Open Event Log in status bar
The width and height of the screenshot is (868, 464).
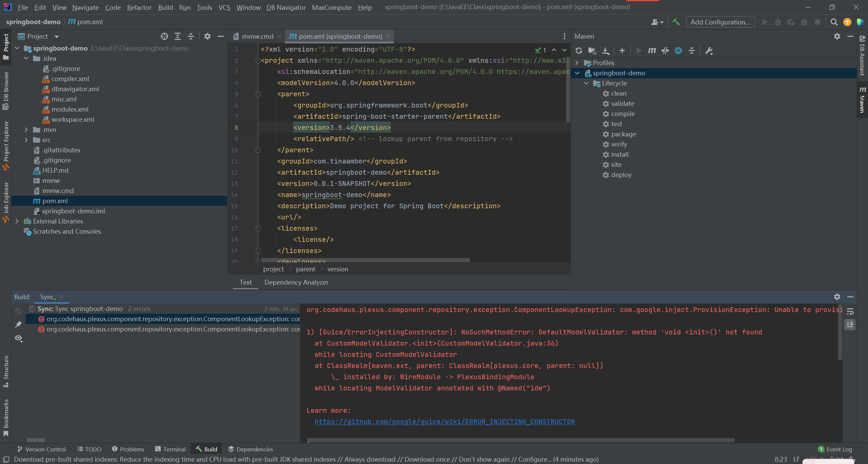[x=834, y=449]
